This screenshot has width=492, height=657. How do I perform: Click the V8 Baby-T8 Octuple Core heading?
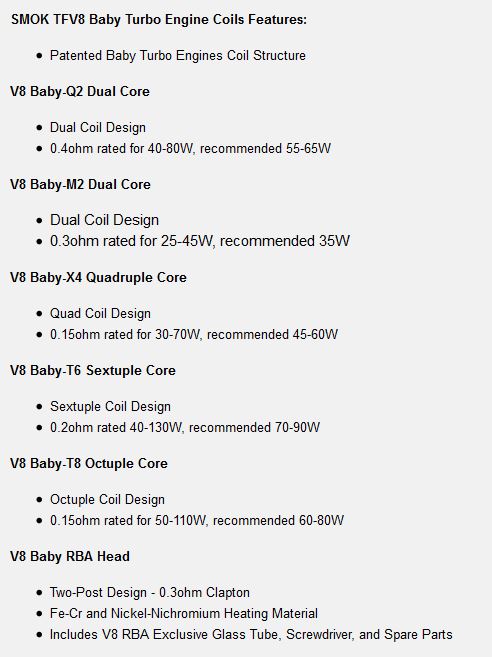click(88, 464)
